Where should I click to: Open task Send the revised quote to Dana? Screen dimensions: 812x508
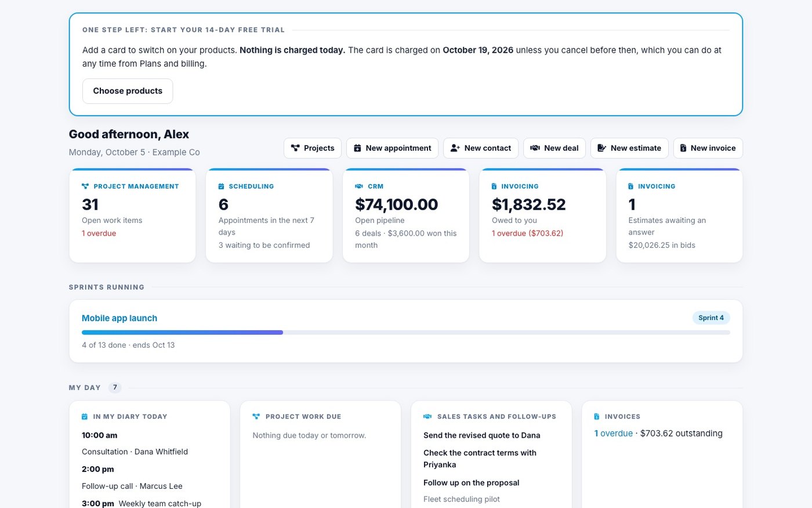[482, 435]
